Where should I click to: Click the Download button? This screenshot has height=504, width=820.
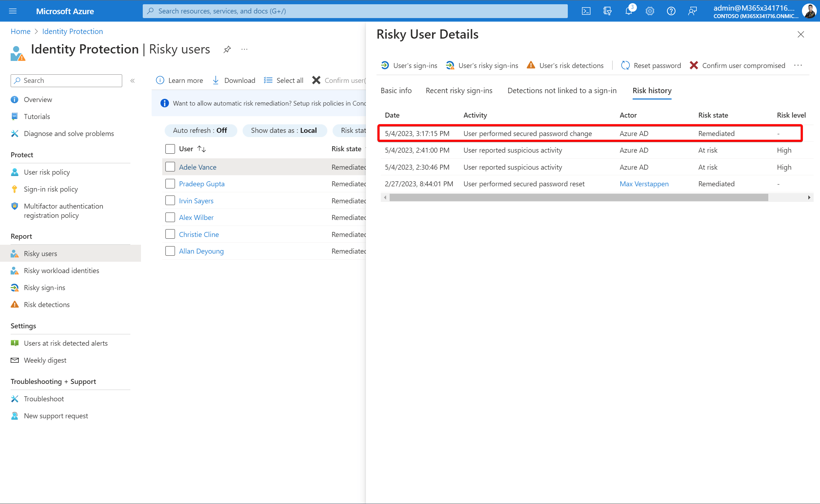click(x=234, y=80)
